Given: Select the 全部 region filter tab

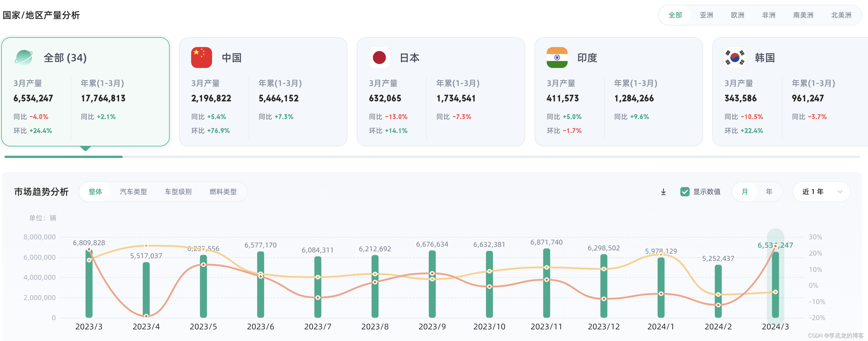Looking at the screenshot, I should (x=675, y=15).
